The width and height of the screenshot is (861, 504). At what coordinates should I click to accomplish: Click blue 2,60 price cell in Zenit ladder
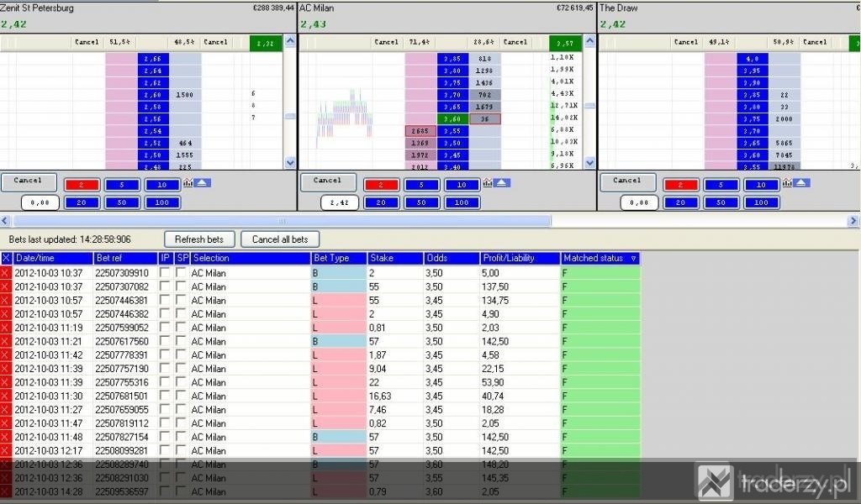pyautogui.click(x=153, y=95)
